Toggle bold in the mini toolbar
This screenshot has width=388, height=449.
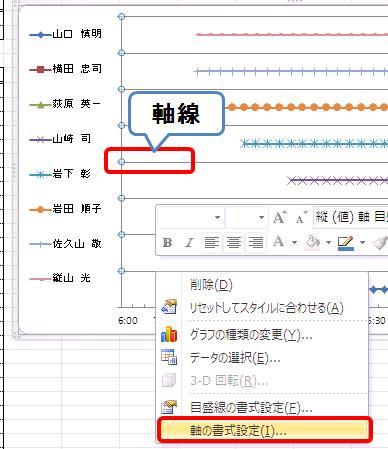pyautogui.click(x=168, y=242)
